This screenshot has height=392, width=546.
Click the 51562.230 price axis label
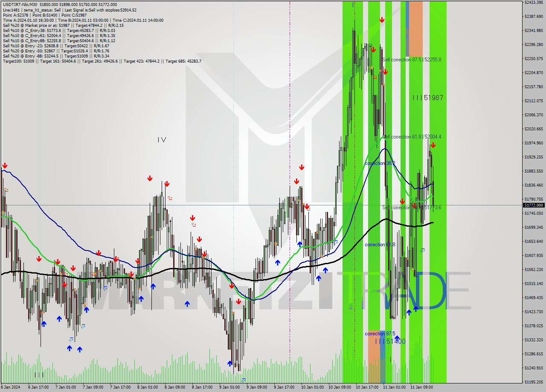click(x=534, y=269)
